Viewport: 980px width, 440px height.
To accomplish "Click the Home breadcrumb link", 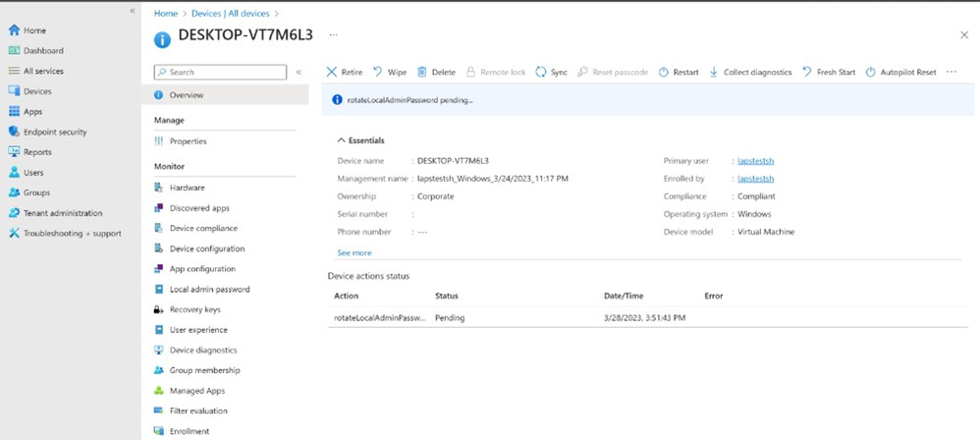I will [x=166, y=13].
